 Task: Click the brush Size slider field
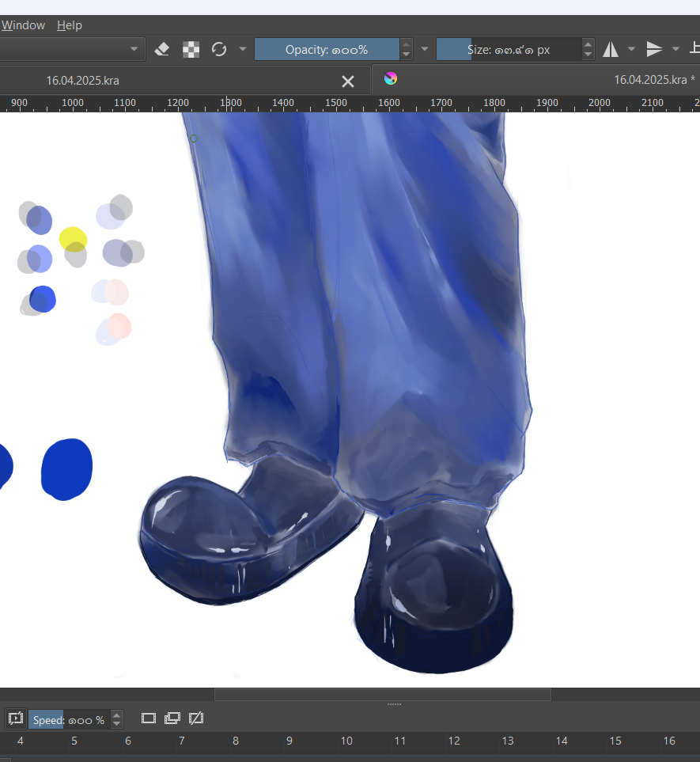click(509, 50)
